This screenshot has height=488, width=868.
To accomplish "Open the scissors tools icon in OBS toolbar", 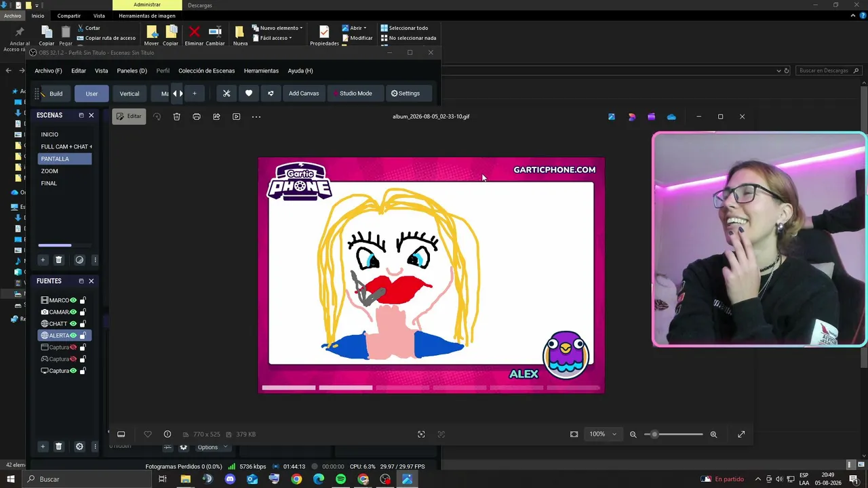I will tap(226, 94).
